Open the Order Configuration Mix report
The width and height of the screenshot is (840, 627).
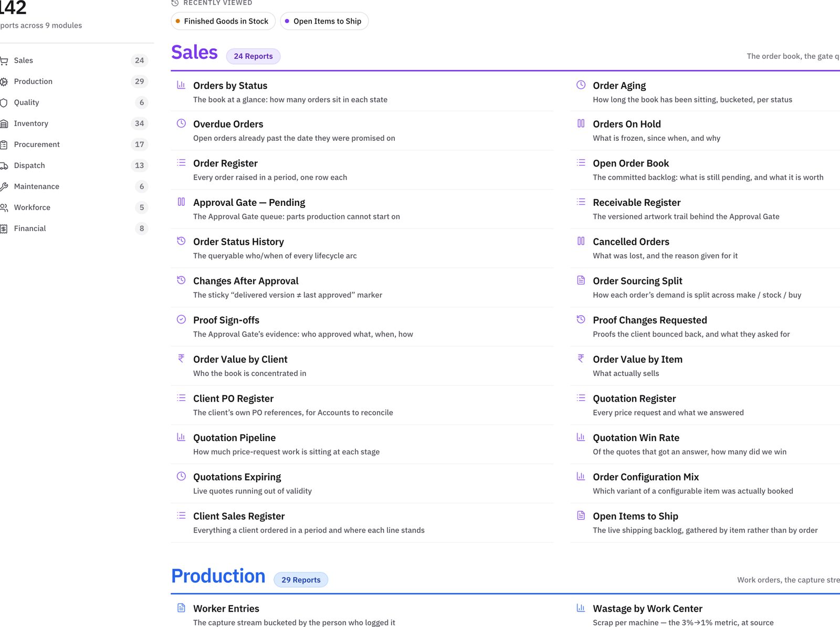point(705,484)
